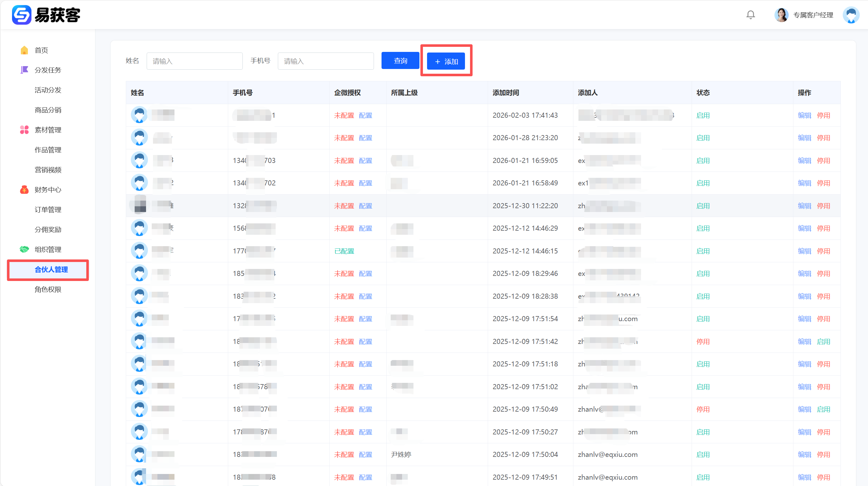Click the 添加 partner button

click(446, 61)
